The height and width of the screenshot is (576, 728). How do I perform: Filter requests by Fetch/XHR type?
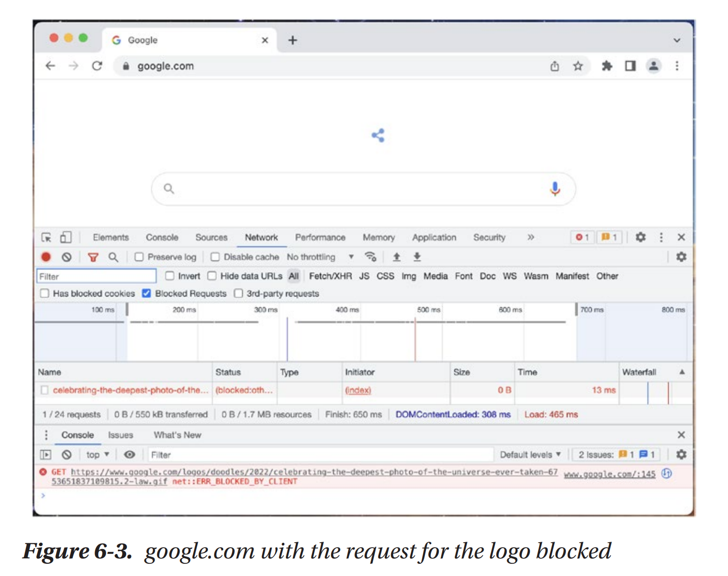[x=330, y=276]
